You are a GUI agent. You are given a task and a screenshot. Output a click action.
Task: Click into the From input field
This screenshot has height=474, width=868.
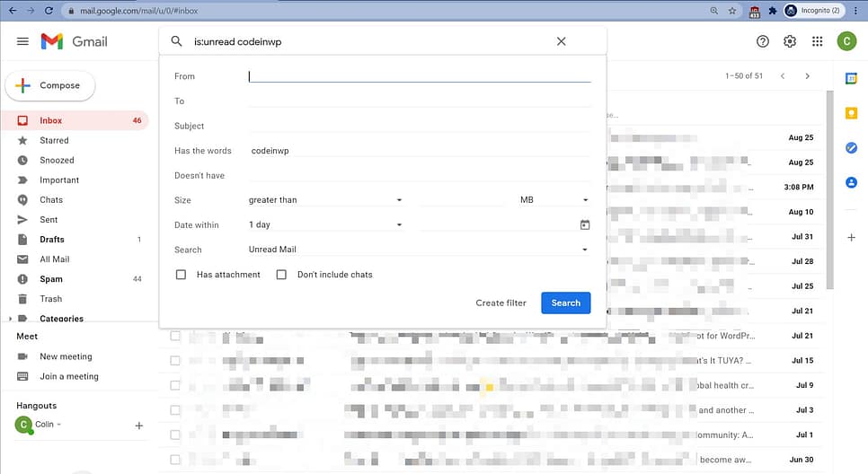coord(419,76)
